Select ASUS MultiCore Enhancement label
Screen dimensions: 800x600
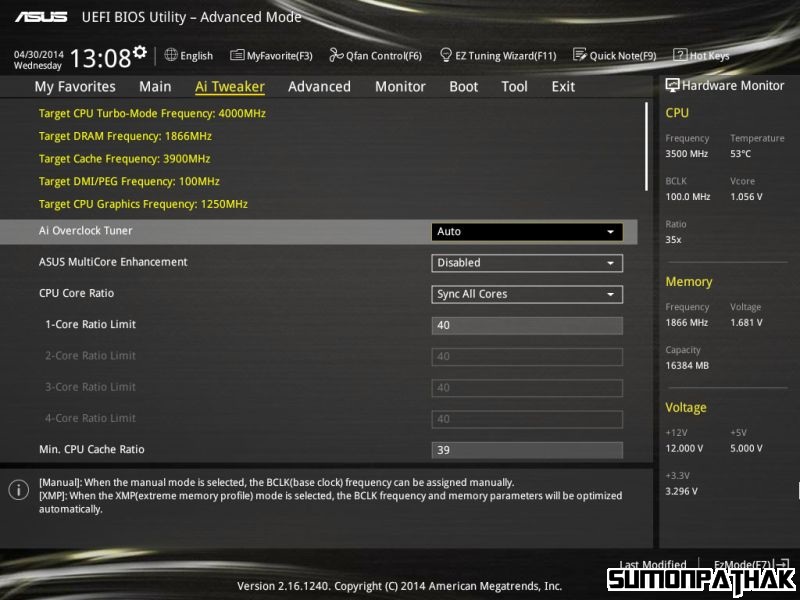coord(113,262)
